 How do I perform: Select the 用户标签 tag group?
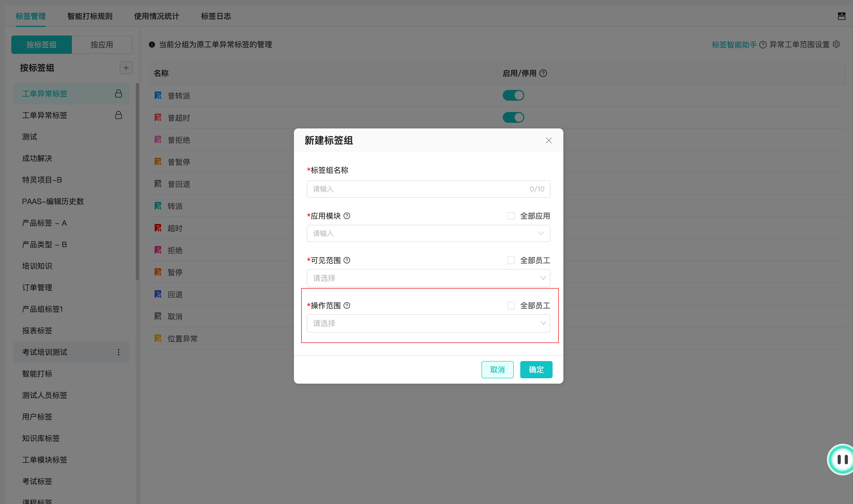pyautogui.click(x=71, y=417)
